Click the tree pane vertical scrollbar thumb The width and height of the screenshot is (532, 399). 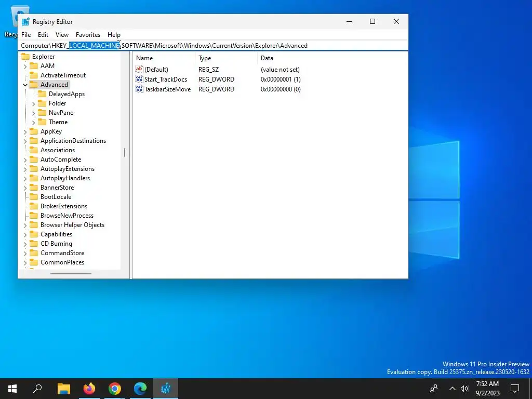125,153
